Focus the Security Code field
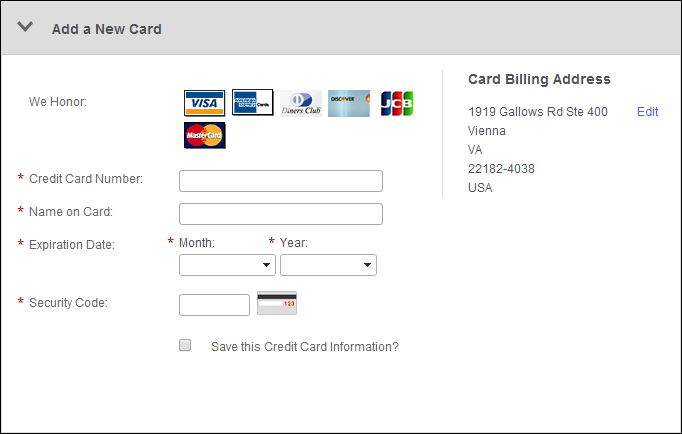This screenshot has height=434, width=682. [214, 305]
